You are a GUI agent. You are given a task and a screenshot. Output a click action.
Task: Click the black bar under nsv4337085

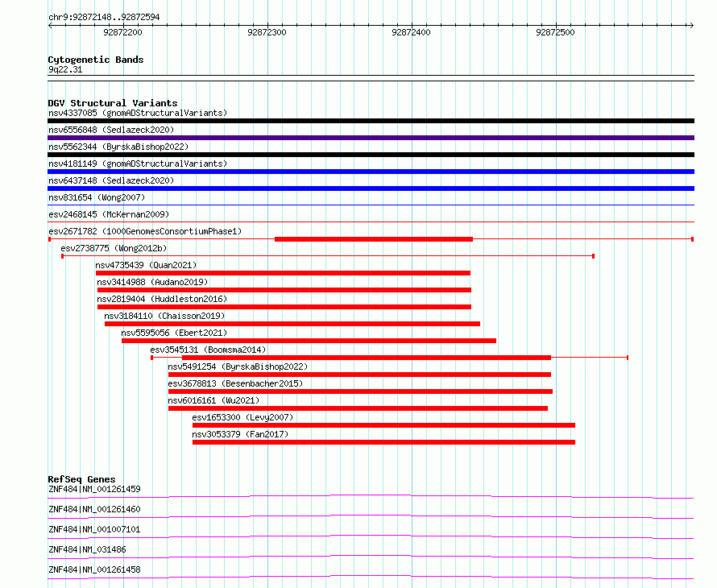[371, 121]
